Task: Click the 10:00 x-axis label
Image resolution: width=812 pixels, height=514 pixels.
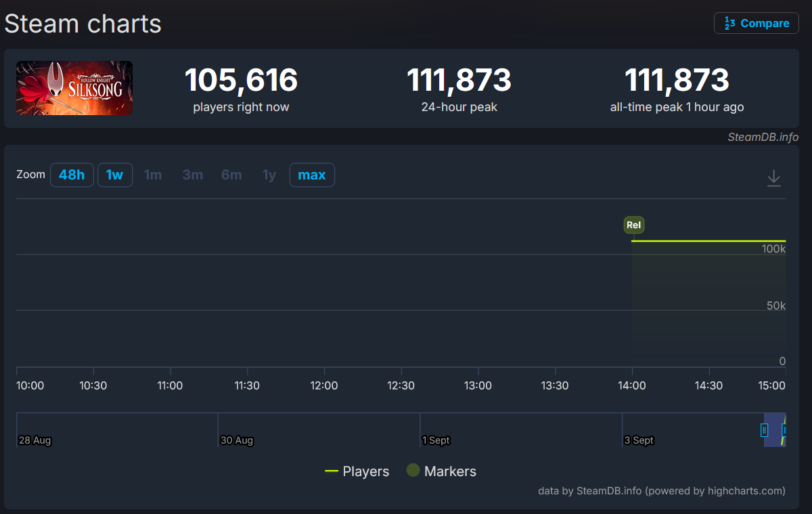Action: (x=30, y=385)
